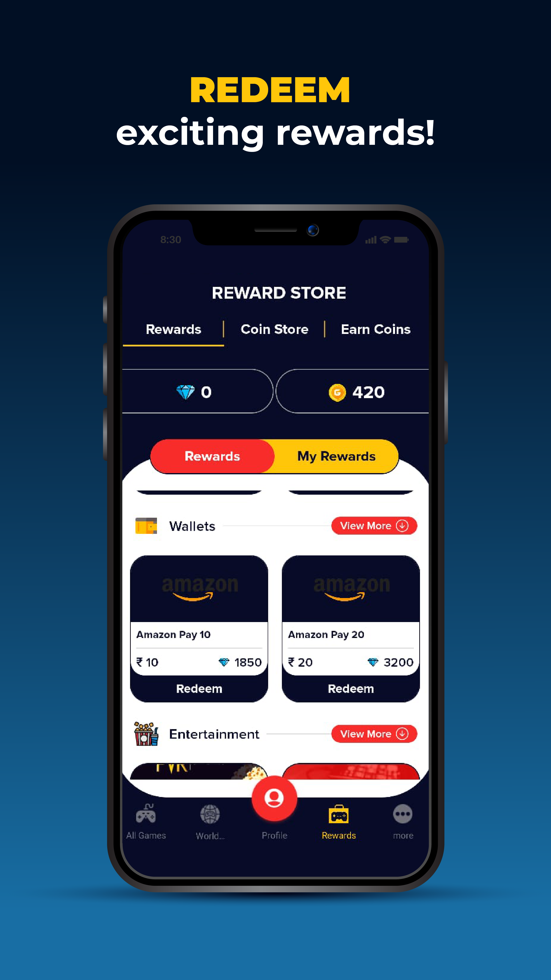Expand Entertainment View More section

[x=373, y=734]
